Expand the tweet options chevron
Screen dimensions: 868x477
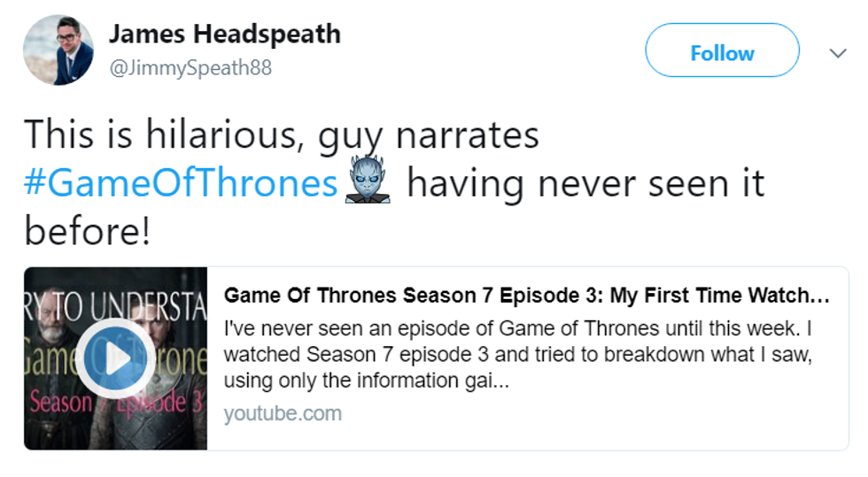pyautogui.click(x=837, y=53)
